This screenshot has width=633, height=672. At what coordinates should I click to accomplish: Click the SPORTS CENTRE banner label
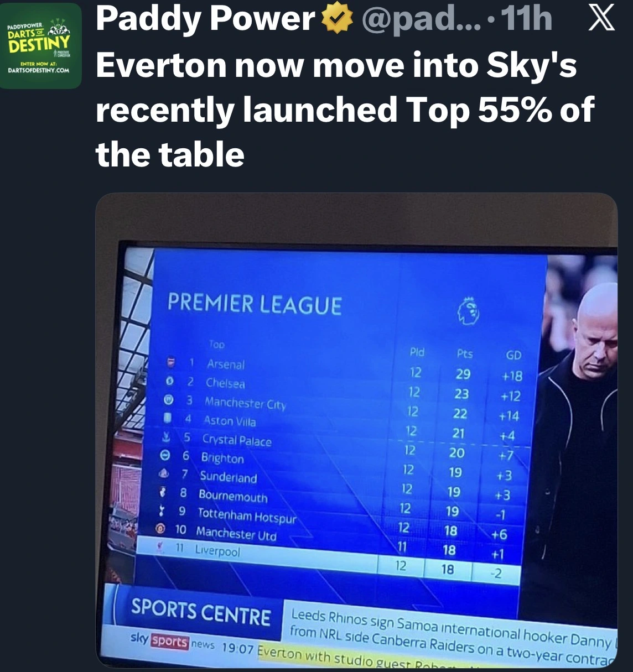201,612
